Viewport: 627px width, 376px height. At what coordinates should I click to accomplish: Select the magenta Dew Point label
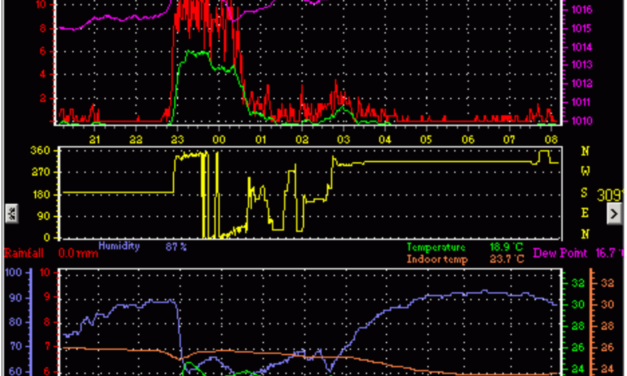pyautogui.click(x=560, y=253)
